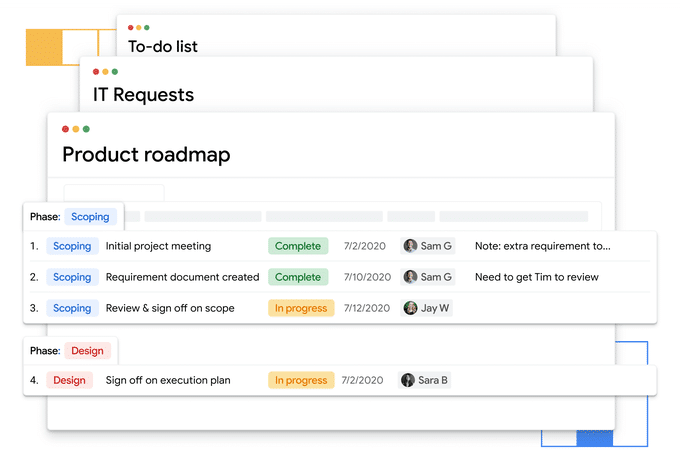Select Design tag in Sign off on execution plan row

[x=69, y=380]
